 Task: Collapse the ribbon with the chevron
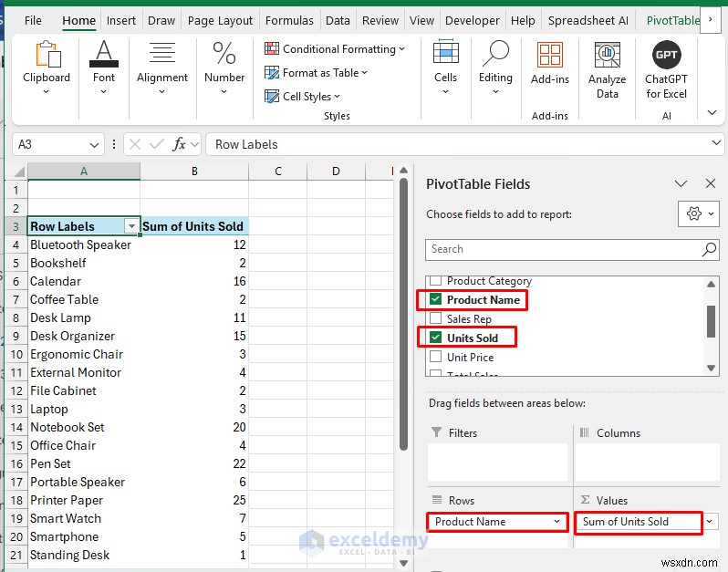[x=712, y=112]
